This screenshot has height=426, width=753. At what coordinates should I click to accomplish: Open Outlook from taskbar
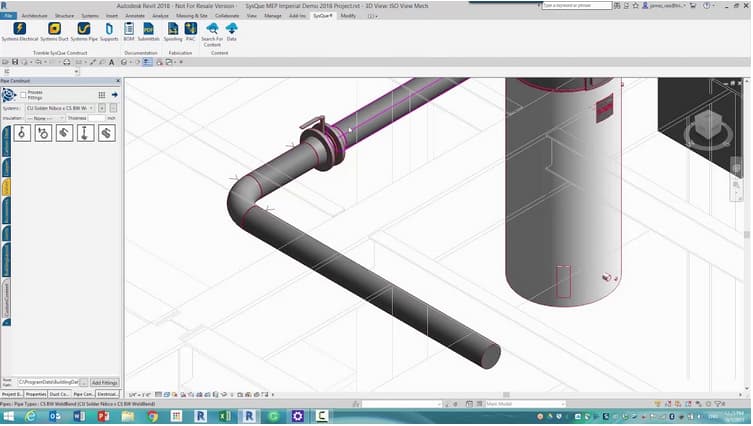(55, 416)
